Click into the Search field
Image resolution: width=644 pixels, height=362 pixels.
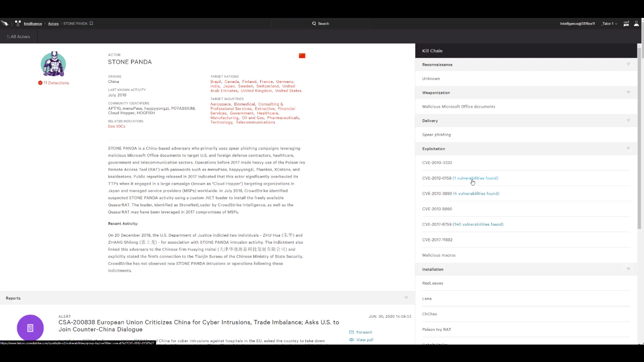[321, 24]
